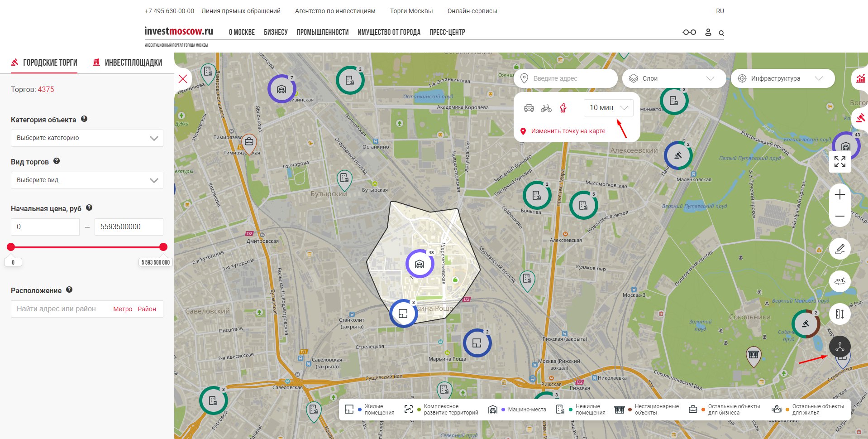
Task: Click Жилые помещения legend item
Action: [369, 410]
